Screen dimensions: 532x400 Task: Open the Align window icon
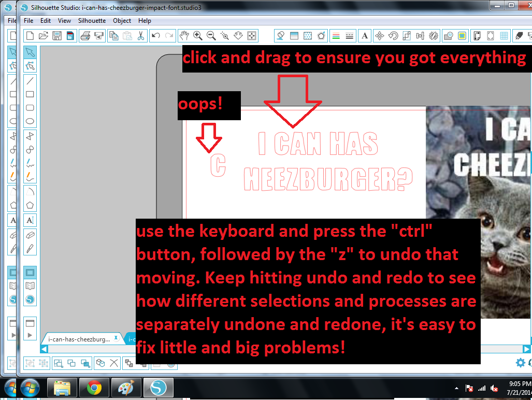coord(420,36)
